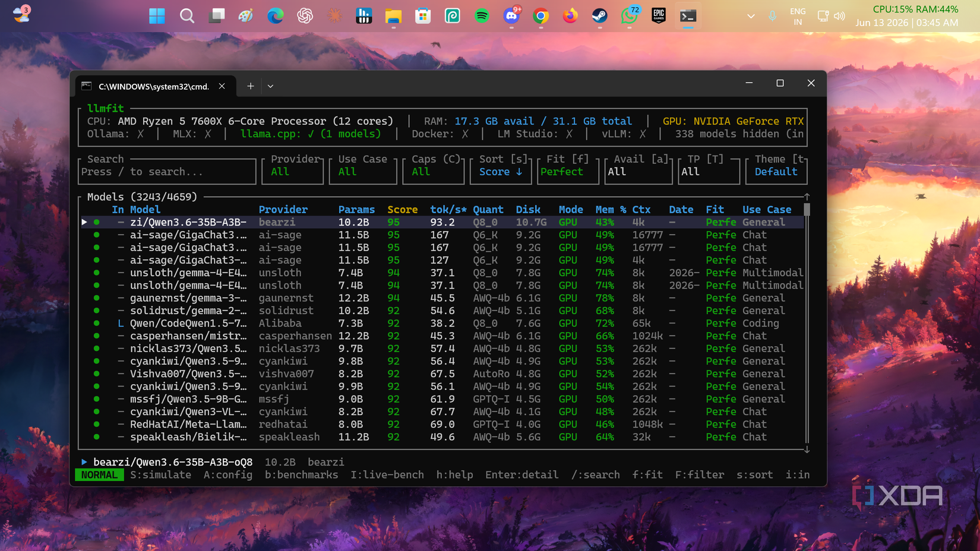Open the dark bar-chart app icon

point(363,16)
